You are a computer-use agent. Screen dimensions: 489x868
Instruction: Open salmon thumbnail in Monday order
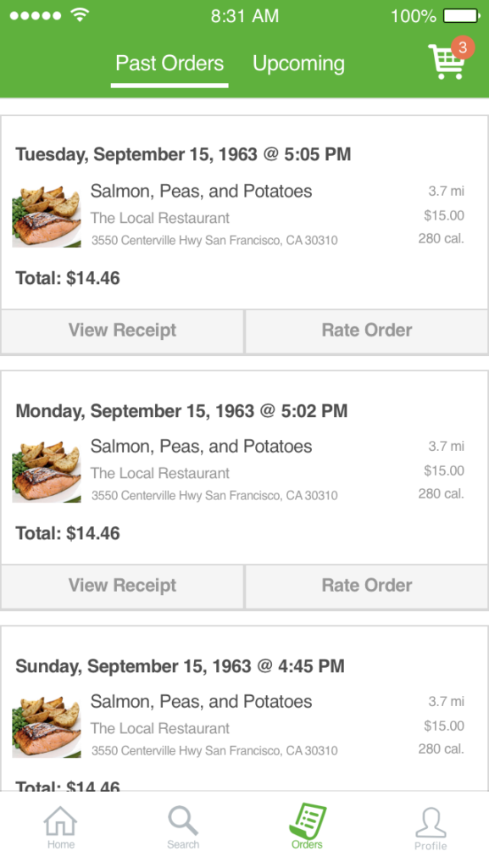[47, 471]
